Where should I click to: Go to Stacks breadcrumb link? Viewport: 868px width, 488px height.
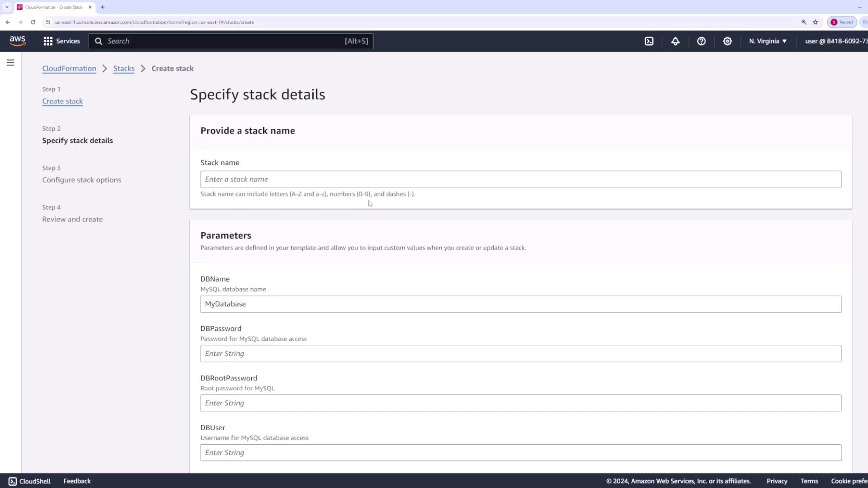pyautogui.click(x=123, y=69)
